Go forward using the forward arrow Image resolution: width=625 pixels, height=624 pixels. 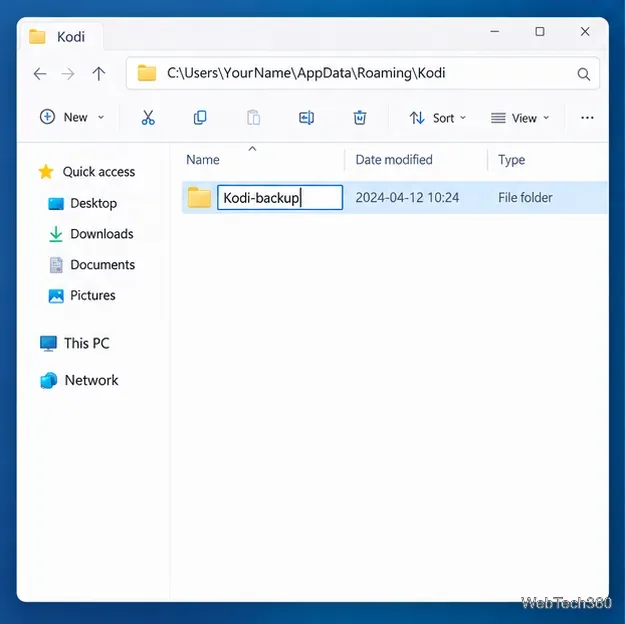point(68,74)
